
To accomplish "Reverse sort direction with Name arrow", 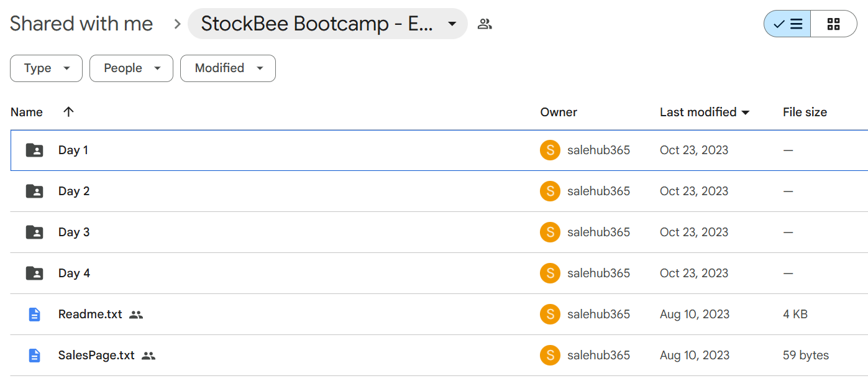I will pos(68,112).
